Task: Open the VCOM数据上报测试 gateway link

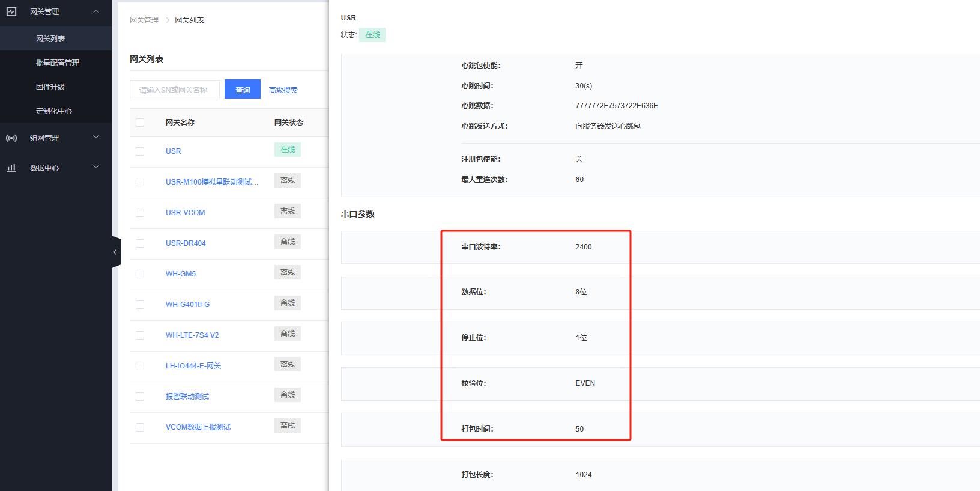Action: pyautogui.click(x=198, y=427)
